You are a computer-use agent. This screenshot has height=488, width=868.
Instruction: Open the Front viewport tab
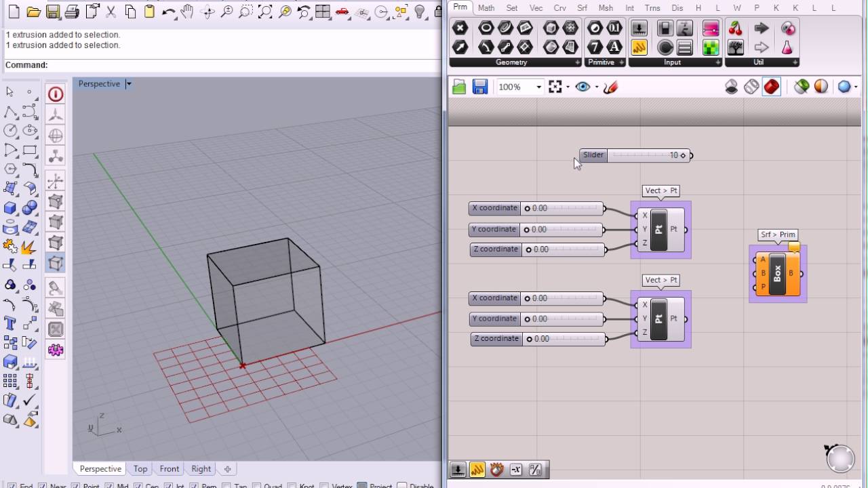[x=170, y=469]
